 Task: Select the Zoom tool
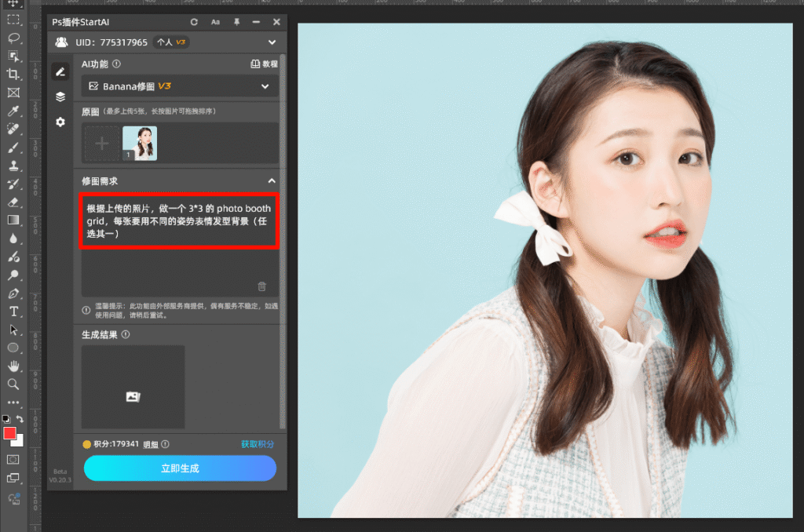click(13, 384)
